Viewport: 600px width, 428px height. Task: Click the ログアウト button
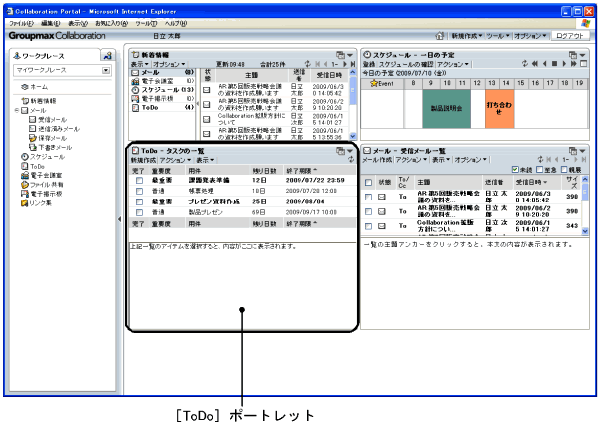click(x=570, y=36)
